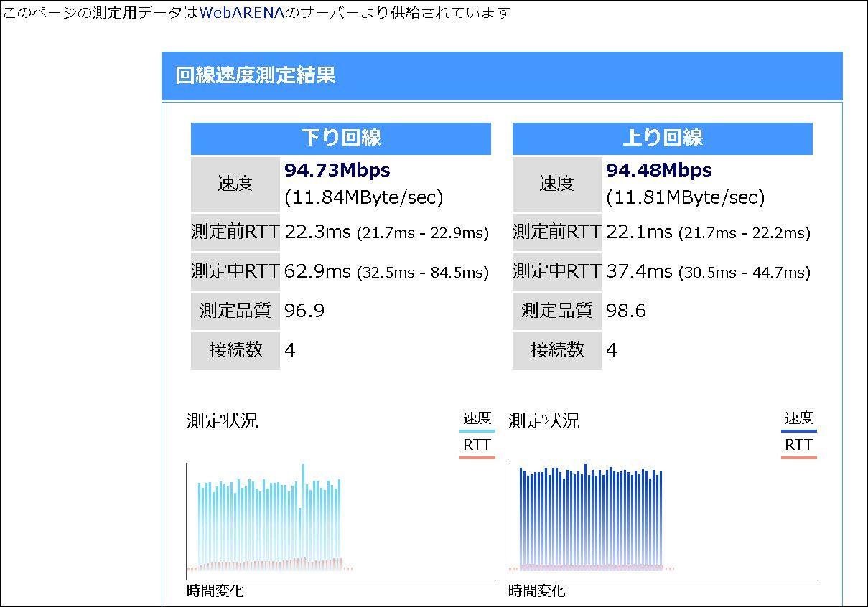Select the 上り回線 table header
This screenshot has width=868, height=607.
pos(662,138)
